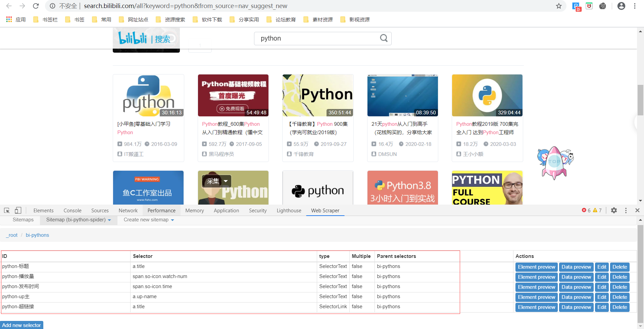
Task: Click the page vertical scrollbar thumb
Action: pyautogui.click(x=640, y=100)
